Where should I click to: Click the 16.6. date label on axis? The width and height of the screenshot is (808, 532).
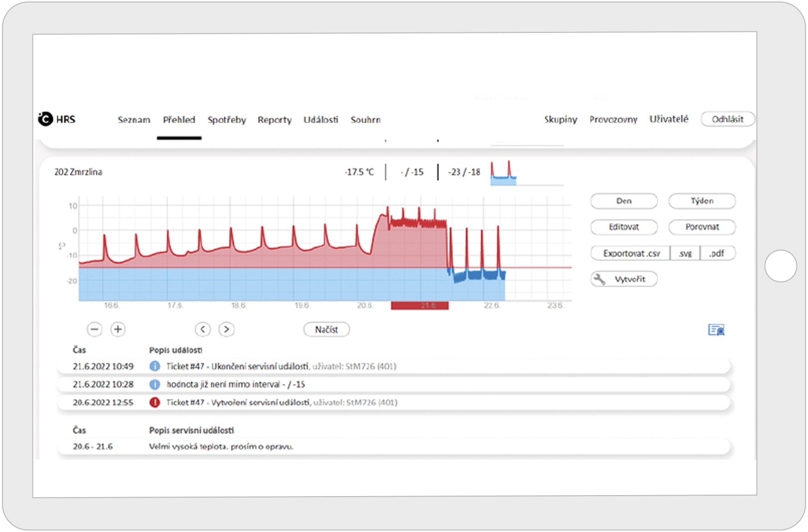click(111, 306)
